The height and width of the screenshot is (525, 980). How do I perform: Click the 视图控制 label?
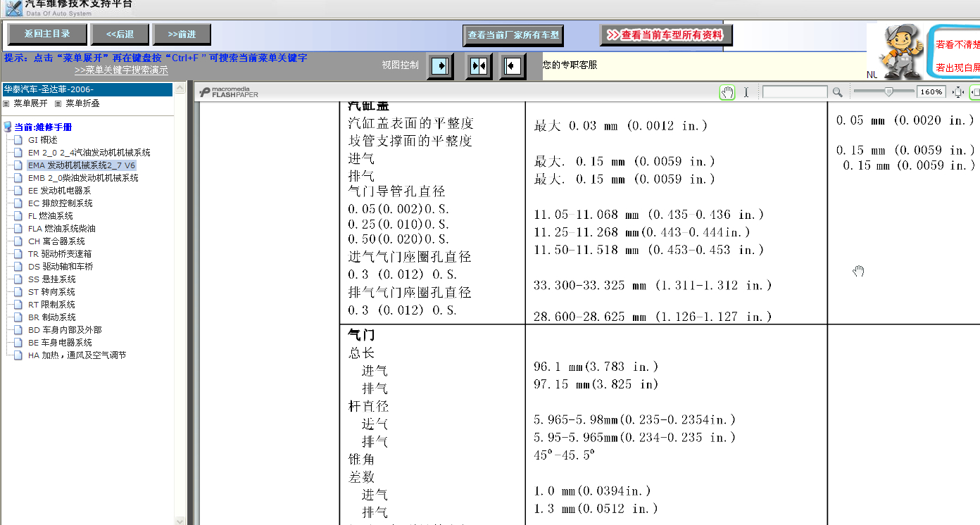point(400,65)
